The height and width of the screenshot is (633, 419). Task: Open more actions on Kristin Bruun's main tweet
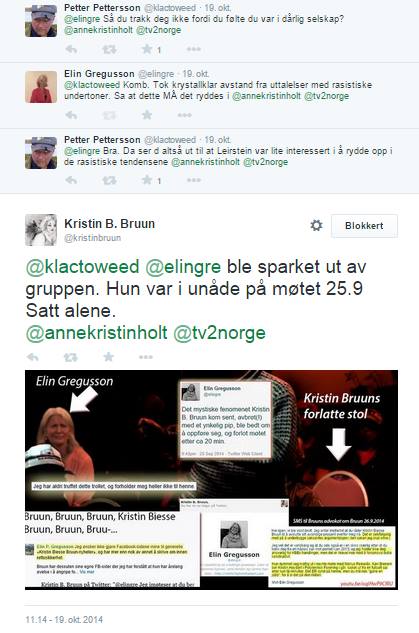click(x=146, y=357)
